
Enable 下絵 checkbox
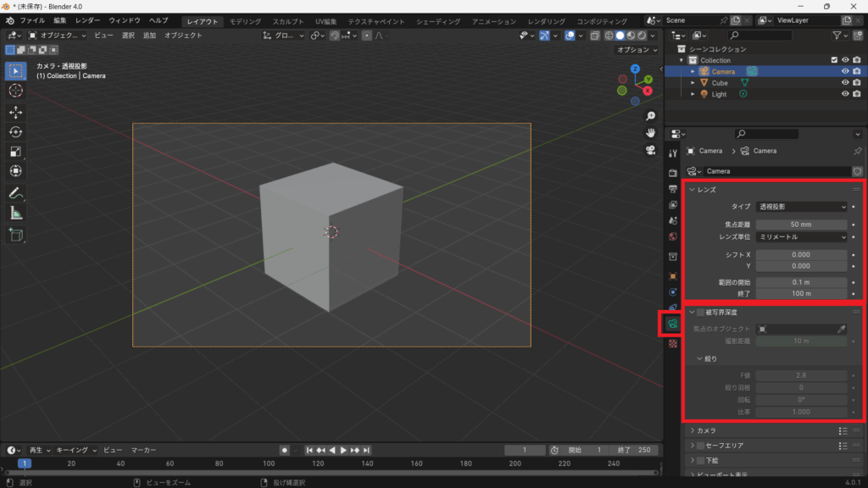[x=700, y=460]
